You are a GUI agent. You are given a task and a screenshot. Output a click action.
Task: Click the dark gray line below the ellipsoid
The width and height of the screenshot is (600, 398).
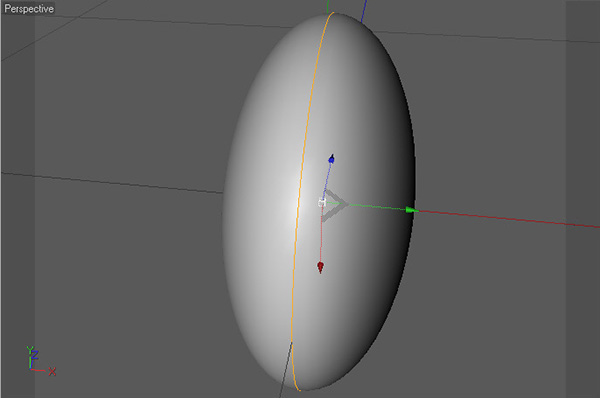[286, 370]
